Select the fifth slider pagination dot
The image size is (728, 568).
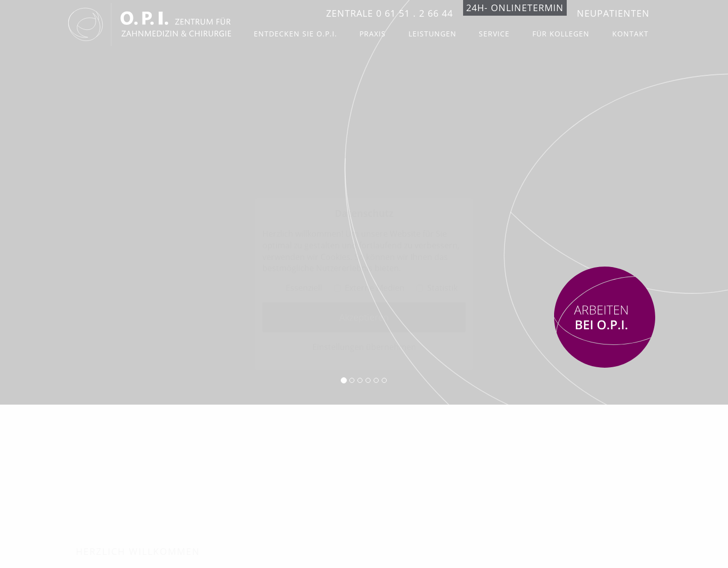[x=376, y=380]
